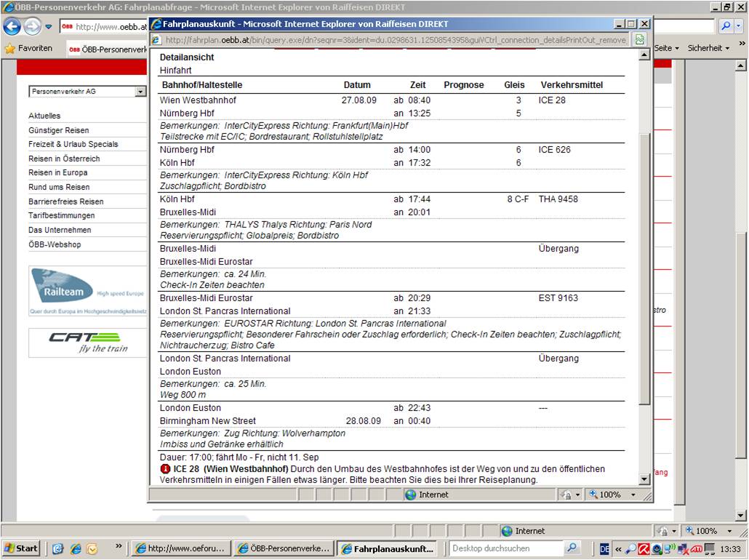Click the browser Forward arrow button

pyautogui.click(x=33, y=27)
